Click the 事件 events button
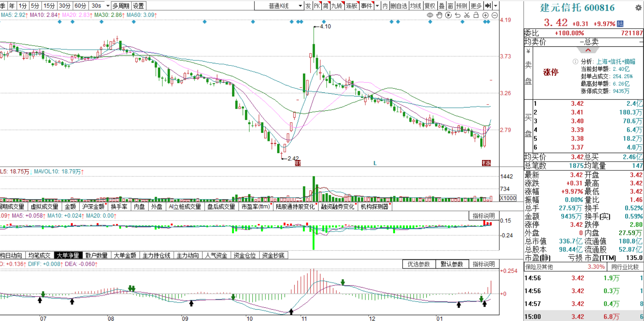This screenshot has height=321, width=644. point(366,6)
